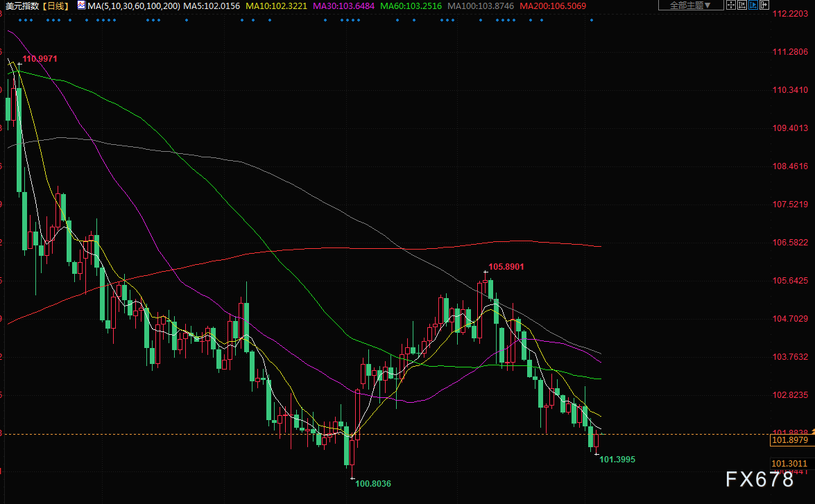
Task: Open the 全部主题 dropdown
Action: point(691,5)
